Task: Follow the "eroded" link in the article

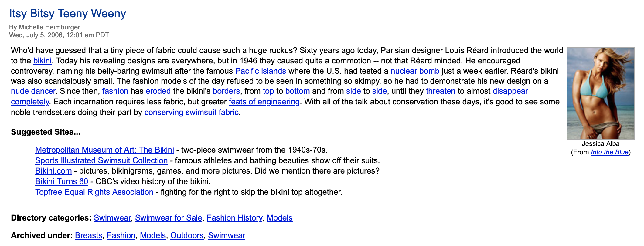Action: pyautogui.click(x=158, y=91)
